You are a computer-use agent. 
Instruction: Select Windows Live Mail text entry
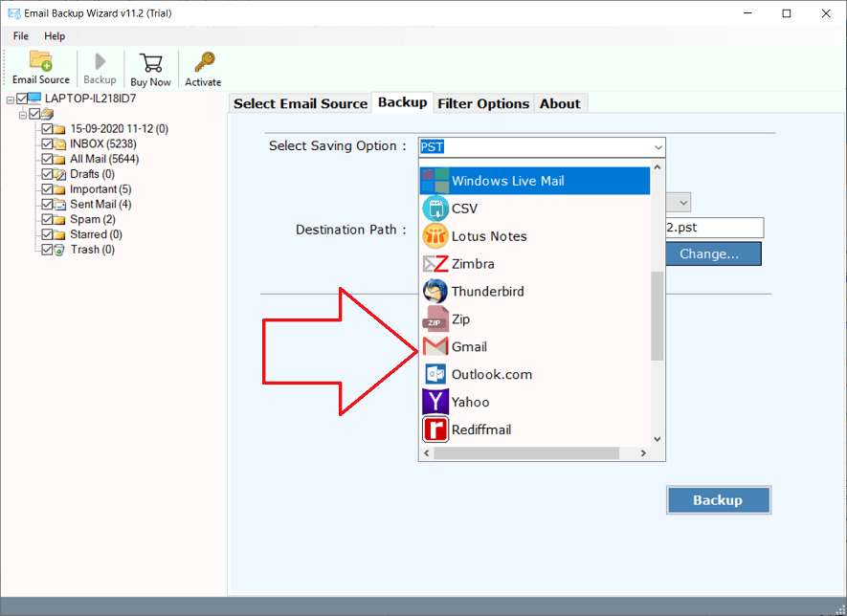(508, 181)
